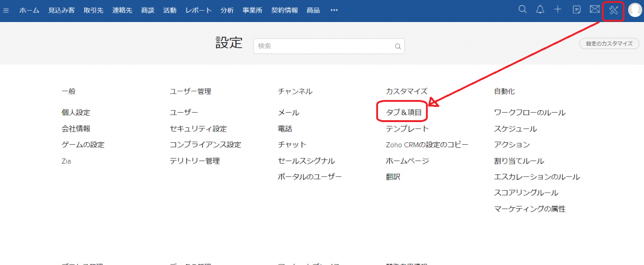Open チャット channel link
The width and height of the screenshot is (644, 265).
(x=292, y=145)
